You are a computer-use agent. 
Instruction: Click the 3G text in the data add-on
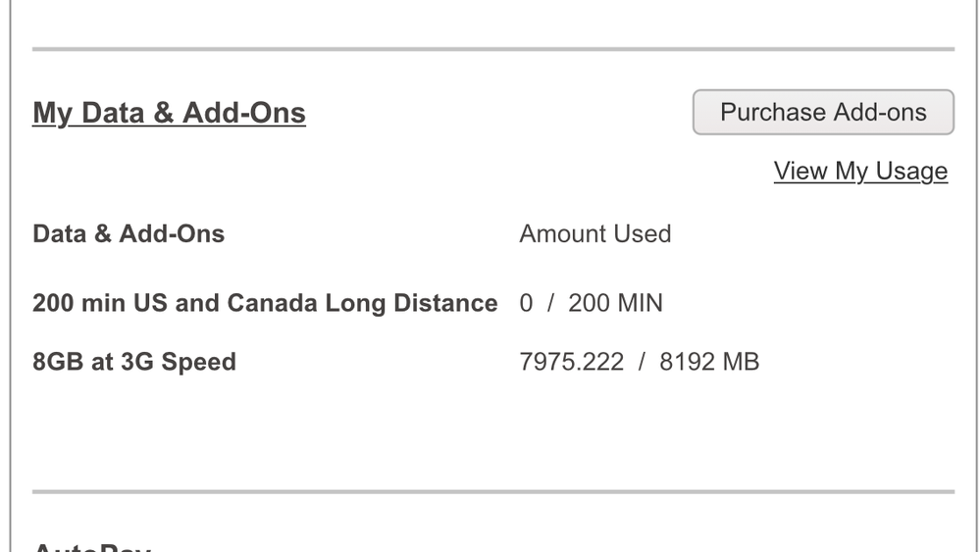(x=137, y=362)
